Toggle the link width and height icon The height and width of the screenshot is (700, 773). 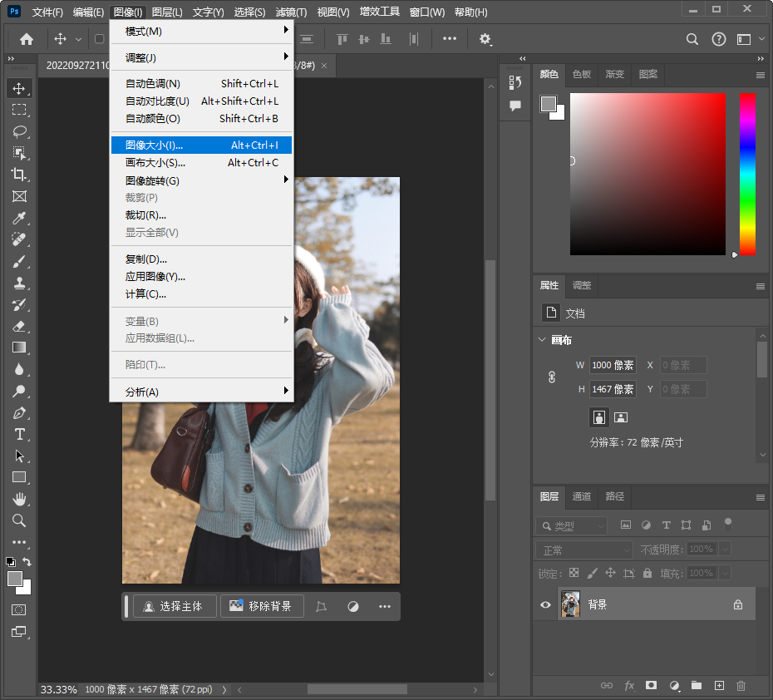pos(551,377)
